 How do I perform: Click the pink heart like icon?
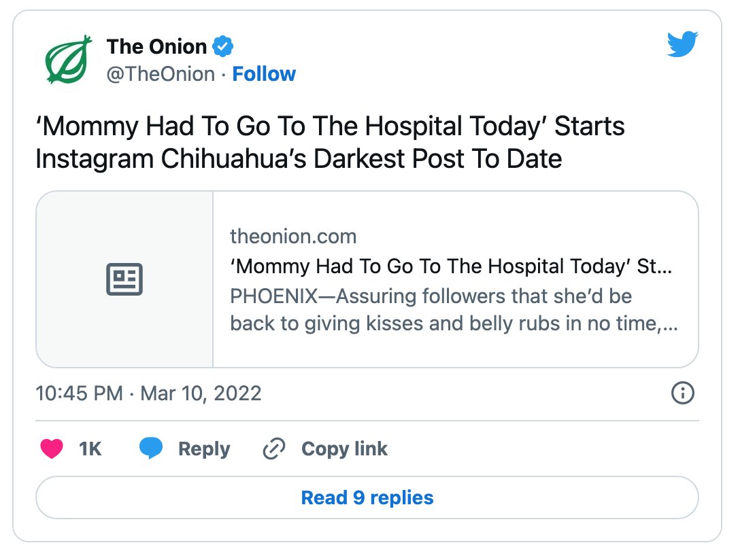point(52,449)
